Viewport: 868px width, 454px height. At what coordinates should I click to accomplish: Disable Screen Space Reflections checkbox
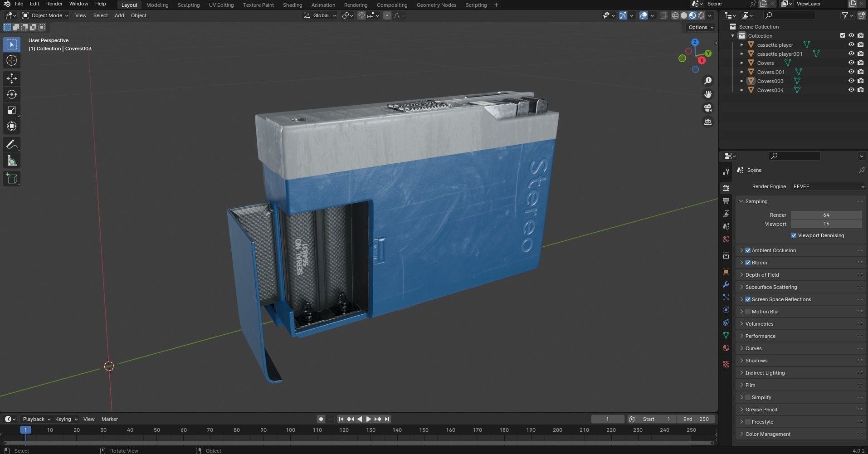(x=748, y=299)
